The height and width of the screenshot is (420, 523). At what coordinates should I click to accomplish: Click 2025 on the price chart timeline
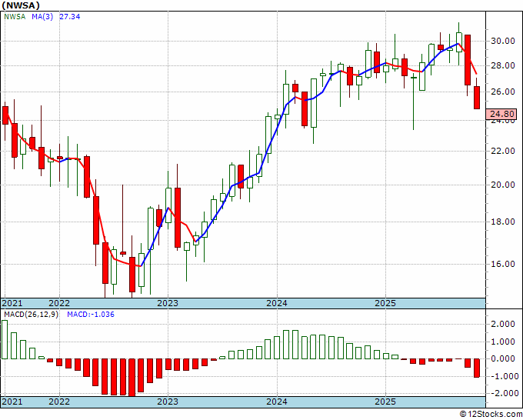tap(385, 303)
